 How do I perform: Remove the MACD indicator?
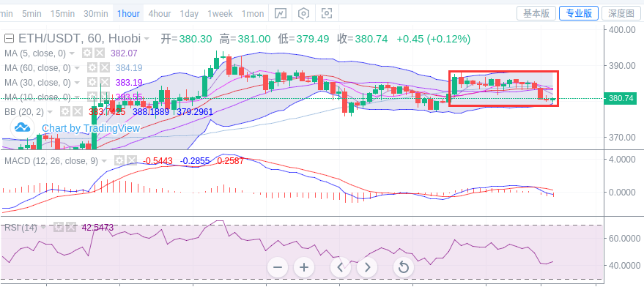coord(131,160)
